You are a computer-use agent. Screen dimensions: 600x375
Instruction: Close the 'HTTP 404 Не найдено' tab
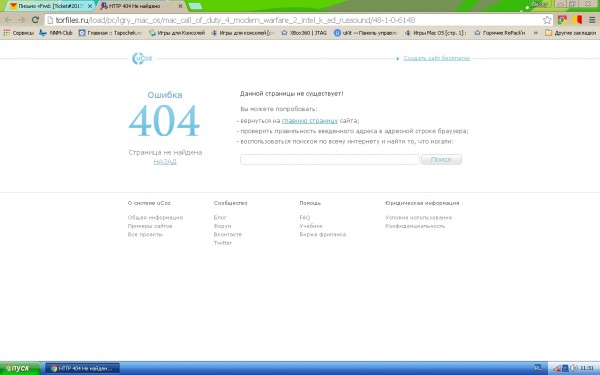[180, 6]
